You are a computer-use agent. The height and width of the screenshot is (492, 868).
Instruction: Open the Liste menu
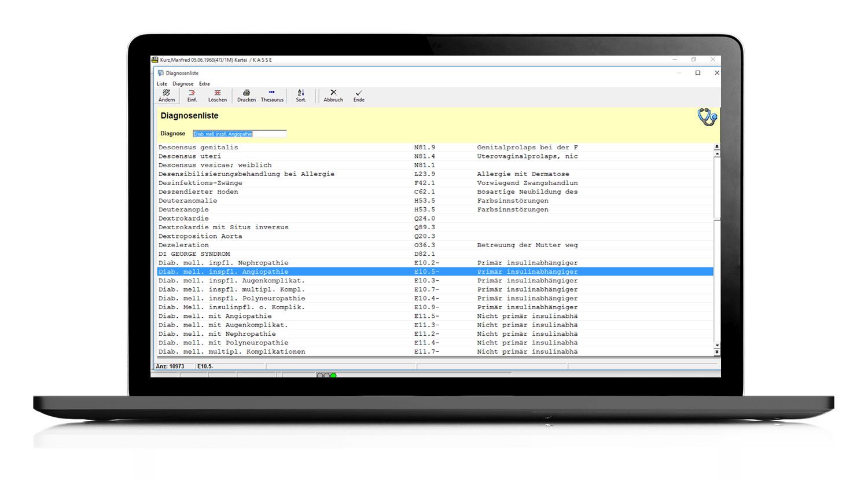pyautogui.click(x=162, y=84)
